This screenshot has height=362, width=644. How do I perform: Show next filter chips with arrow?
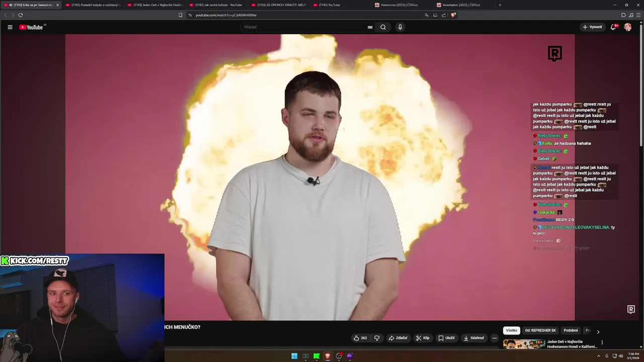click(x=598, y=332)
